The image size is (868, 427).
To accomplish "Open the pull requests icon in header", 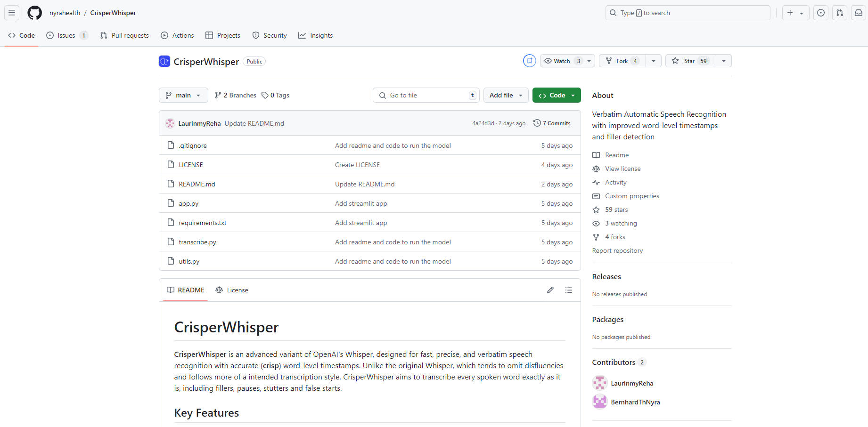I will pyautogui.click(x=839, y=13).
